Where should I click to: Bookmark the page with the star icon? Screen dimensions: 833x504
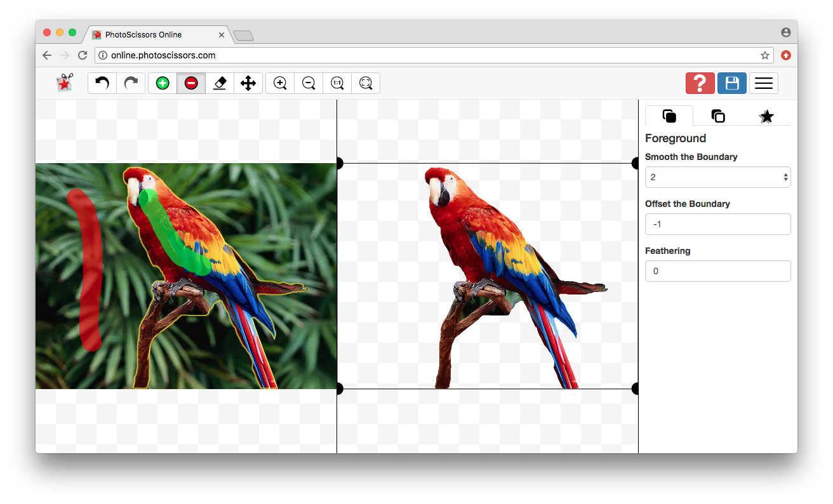[x=765, y=55]
